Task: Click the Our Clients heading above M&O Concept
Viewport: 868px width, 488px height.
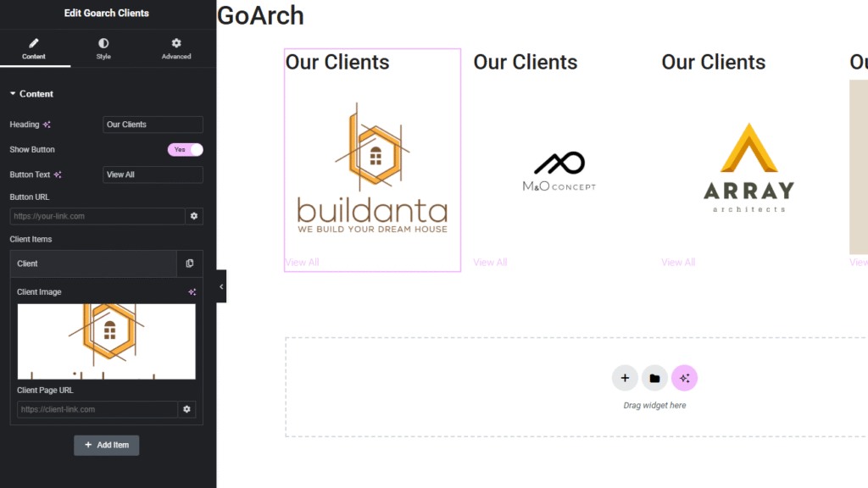Action: pyautogui.click(x=526, y=62)
